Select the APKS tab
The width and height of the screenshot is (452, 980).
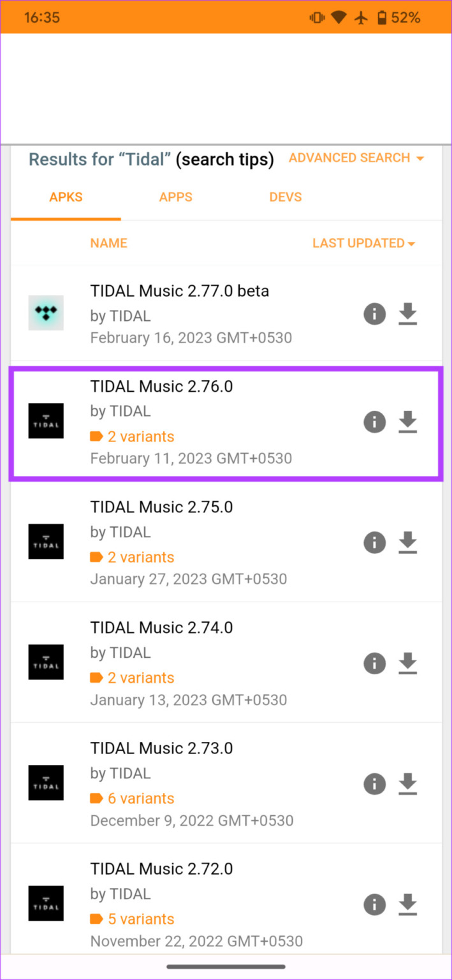[66, 197]
